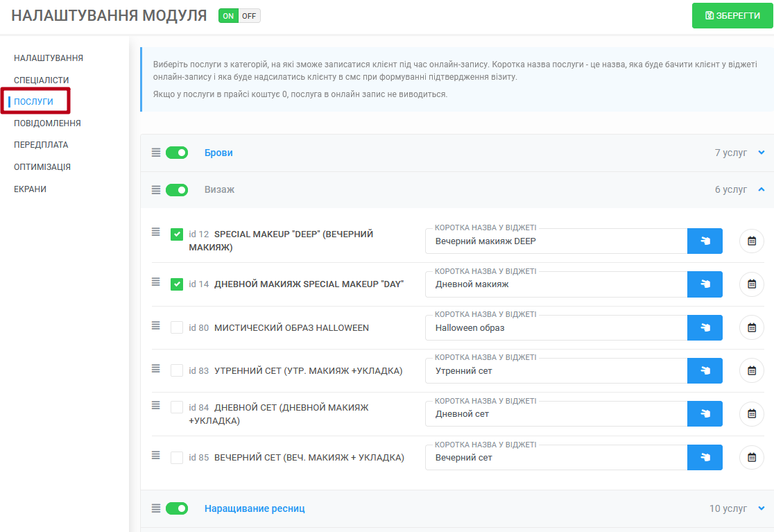
Task: Click blue hand button next to Вечерний макияж DEEP
Action: [x=705, y=241]
